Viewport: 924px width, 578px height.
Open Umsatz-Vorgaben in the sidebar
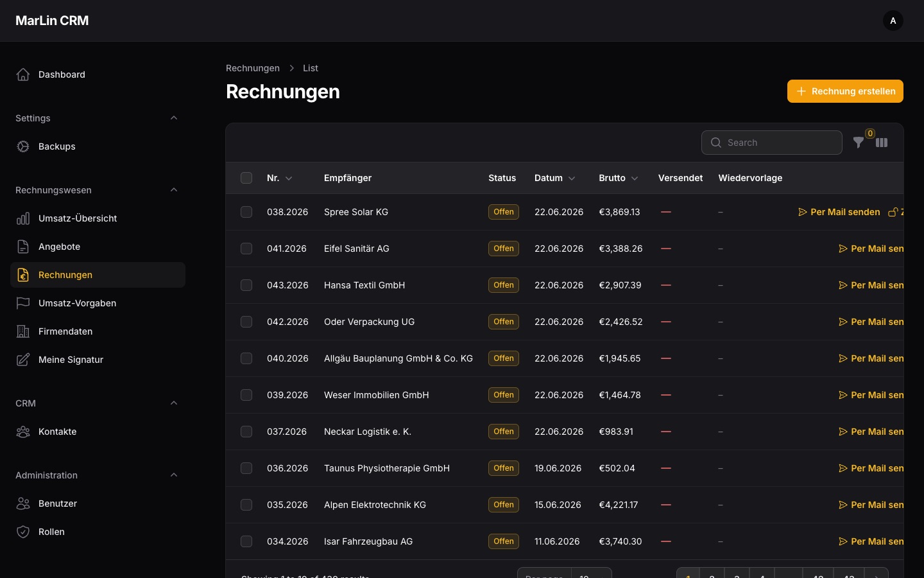[x=98, y=303]
